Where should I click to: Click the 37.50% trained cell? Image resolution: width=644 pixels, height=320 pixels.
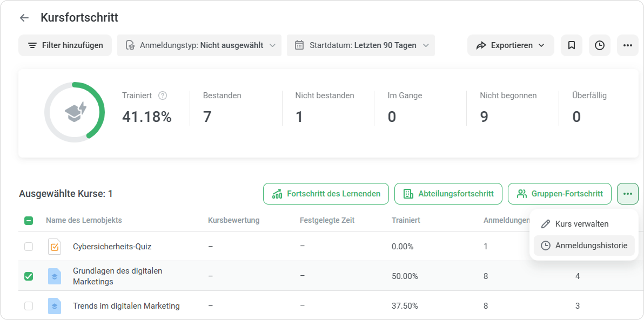click(405, 305)
